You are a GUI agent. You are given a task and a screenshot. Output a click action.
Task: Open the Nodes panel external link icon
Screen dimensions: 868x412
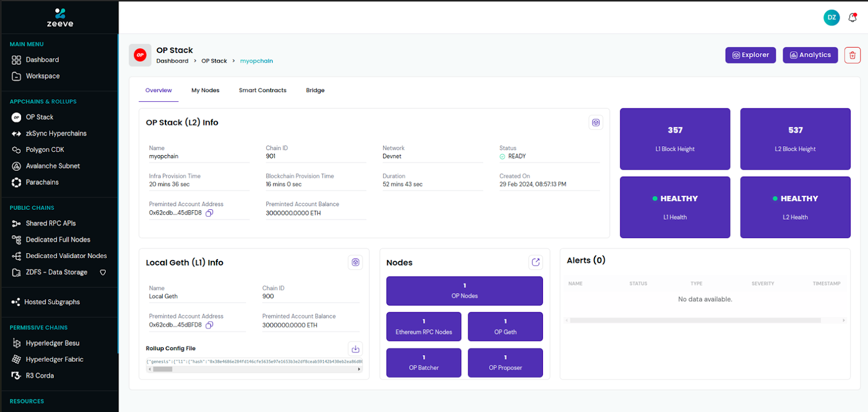point(535,262)
